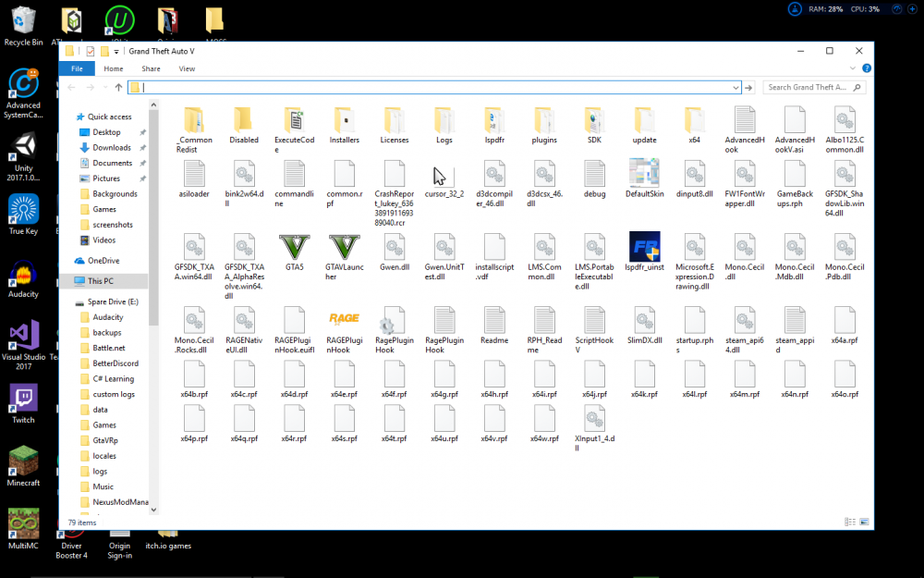This screenshot has width=924, height=578.
Task: Open the Installers folder
Action: click(x=344, y=119)
